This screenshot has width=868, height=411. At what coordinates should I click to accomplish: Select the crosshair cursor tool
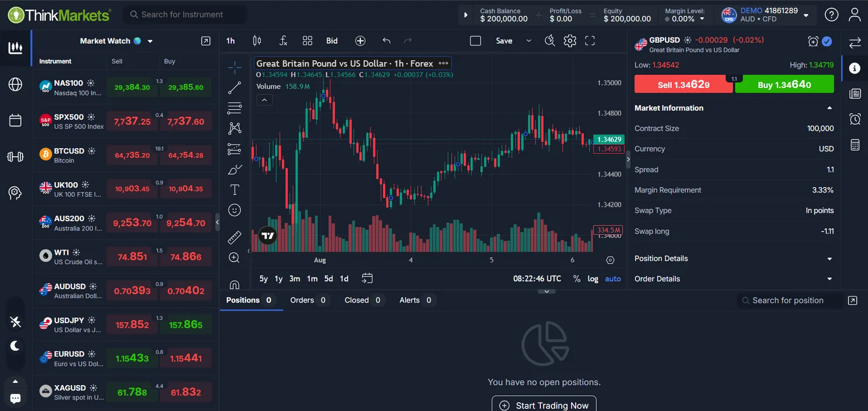pyautogui.click(x=234, y=67)
